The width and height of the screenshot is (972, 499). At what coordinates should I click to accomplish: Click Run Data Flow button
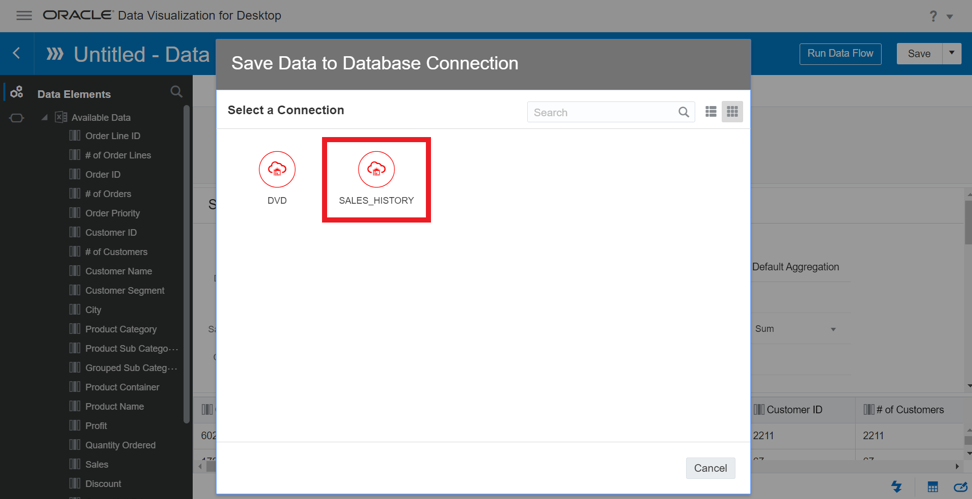coord(840,53)
